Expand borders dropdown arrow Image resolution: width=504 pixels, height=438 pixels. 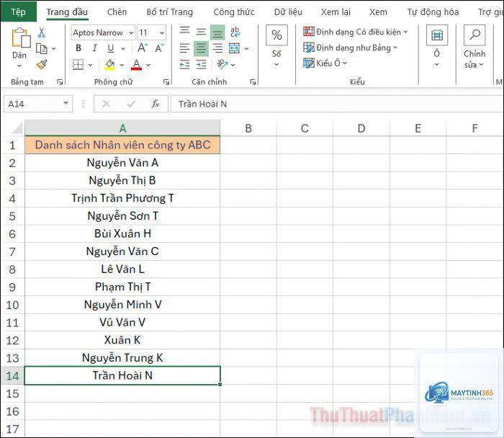[90, 65]
